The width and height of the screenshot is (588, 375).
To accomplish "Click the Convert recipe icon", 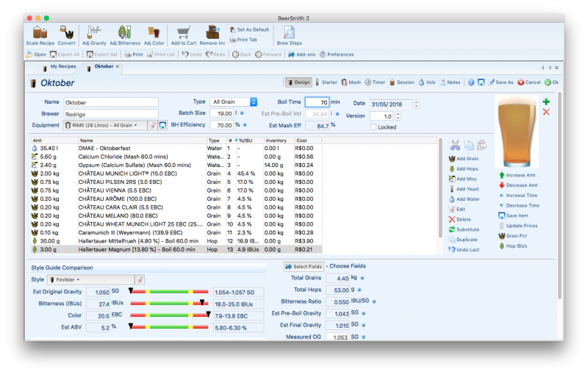I will tap(66, 35).
